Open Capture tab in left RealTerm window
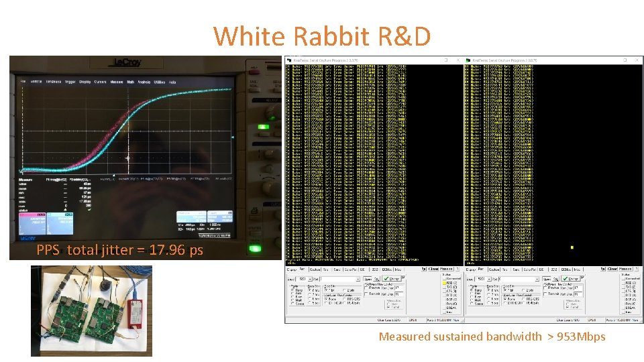 tap(315, 269)
